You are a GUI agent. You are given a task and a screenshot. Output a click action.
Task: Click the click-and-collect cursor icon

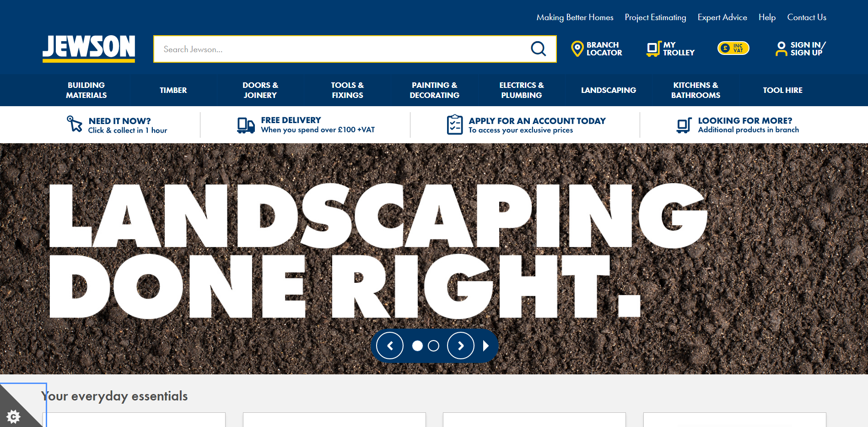(74, 124)
